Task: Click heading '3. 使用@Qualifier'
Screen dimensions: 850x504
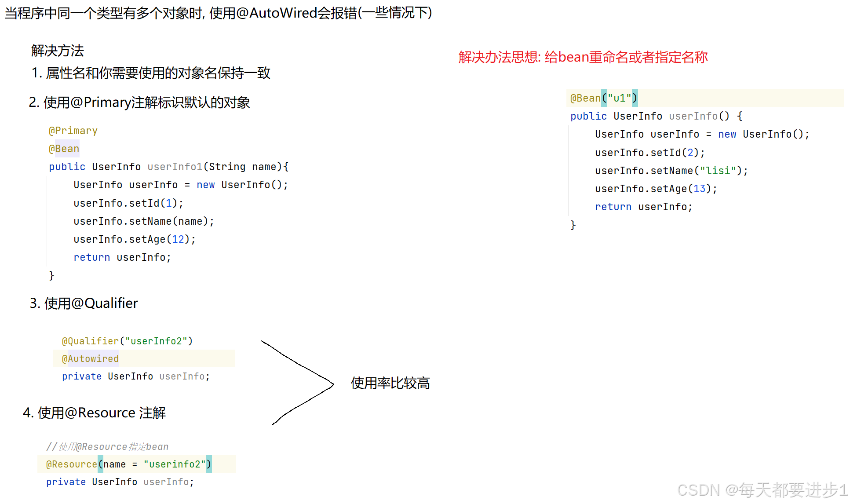Action: 84,303
